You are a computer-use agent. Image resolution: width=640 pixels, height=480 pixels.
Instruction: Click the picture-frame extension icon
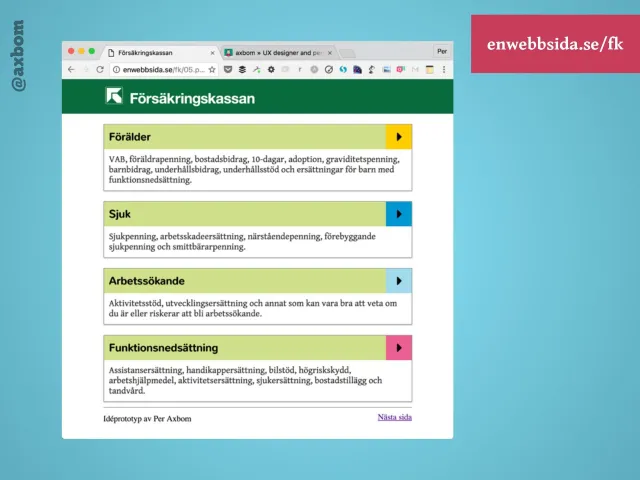point(386,69)
